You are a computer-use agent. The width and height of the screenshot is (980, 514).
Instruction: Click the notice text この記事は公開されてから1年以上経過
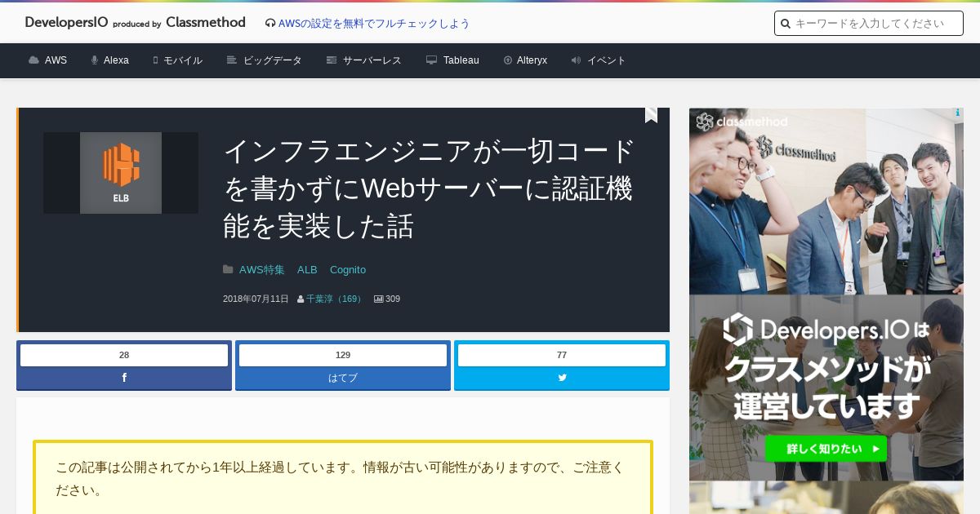pos(340,479)
